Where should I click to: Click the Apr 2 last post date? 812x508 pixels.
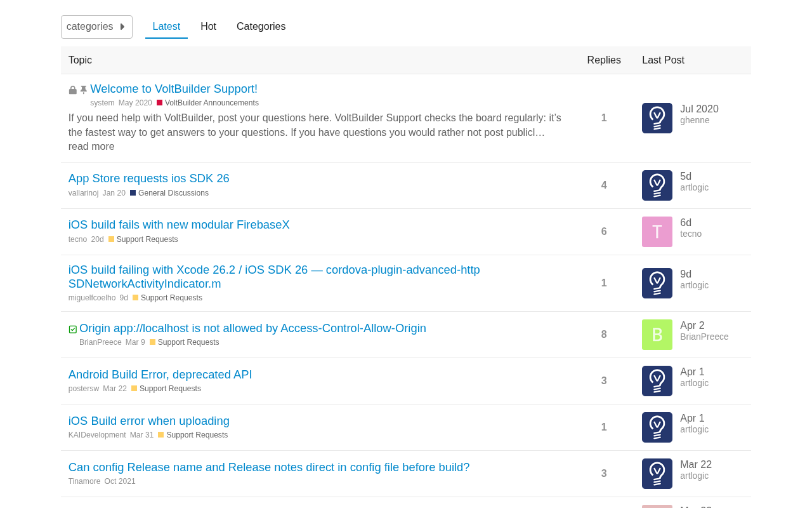[692, 326]
